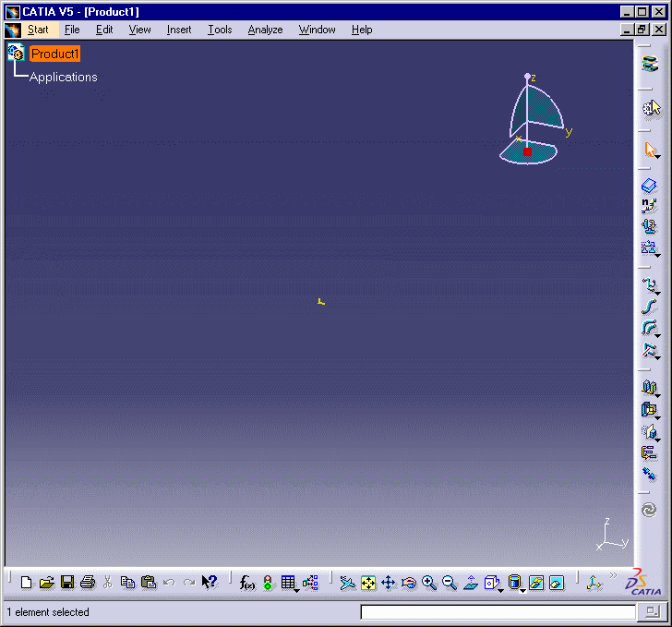The height and width of the screenshot is (627, 672).
Task: Toggle the Rotate view mode icon
Action: click(x=409, y=583)
